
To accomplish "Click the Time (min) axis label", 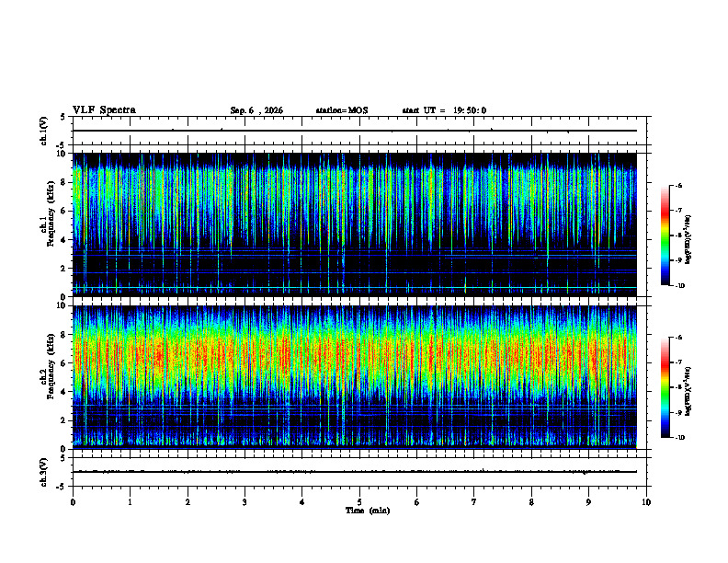I will point(368,511).
